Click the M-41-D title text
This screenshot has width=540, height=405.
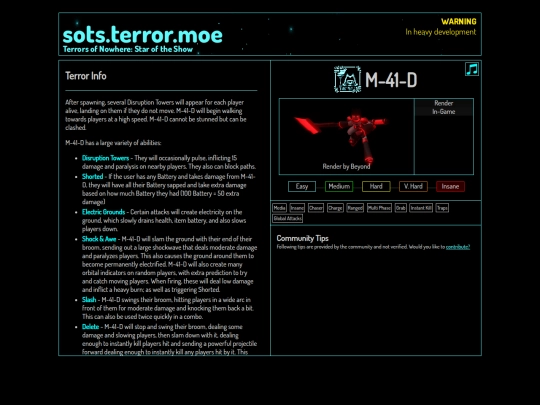[391, 80]
